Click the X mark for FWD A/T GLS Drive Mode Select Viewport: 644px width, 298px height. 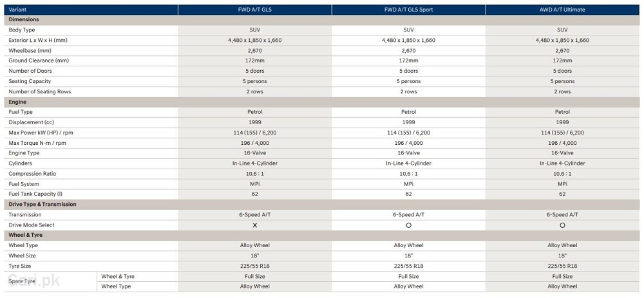(254, 225)
